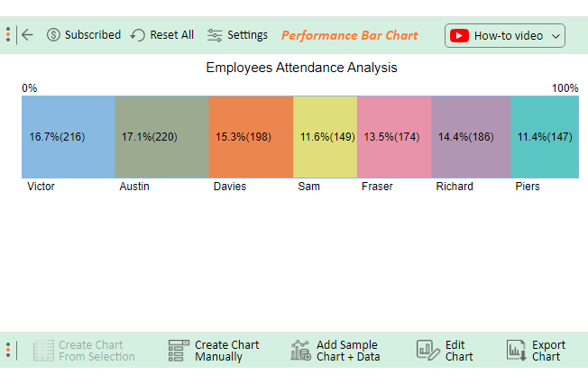The image size is (588, 384).
Task: Click Performance Bar Chart title
Action: click(x=350, y=35)
